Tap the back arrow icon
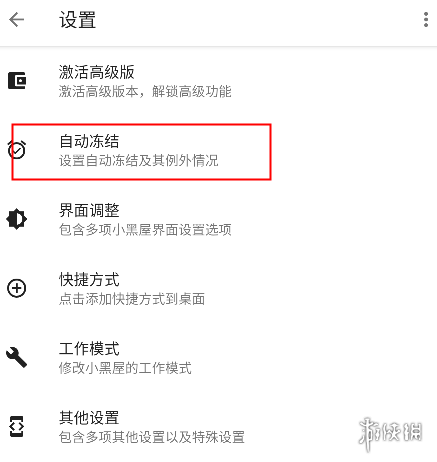Screen dimensions: 437x462 click(x=16, y=20)
